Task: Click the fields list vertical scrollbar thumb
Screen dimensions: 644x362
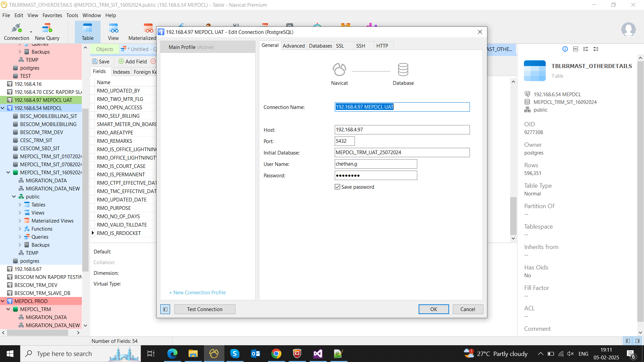Action: click(x=513, y=216)
